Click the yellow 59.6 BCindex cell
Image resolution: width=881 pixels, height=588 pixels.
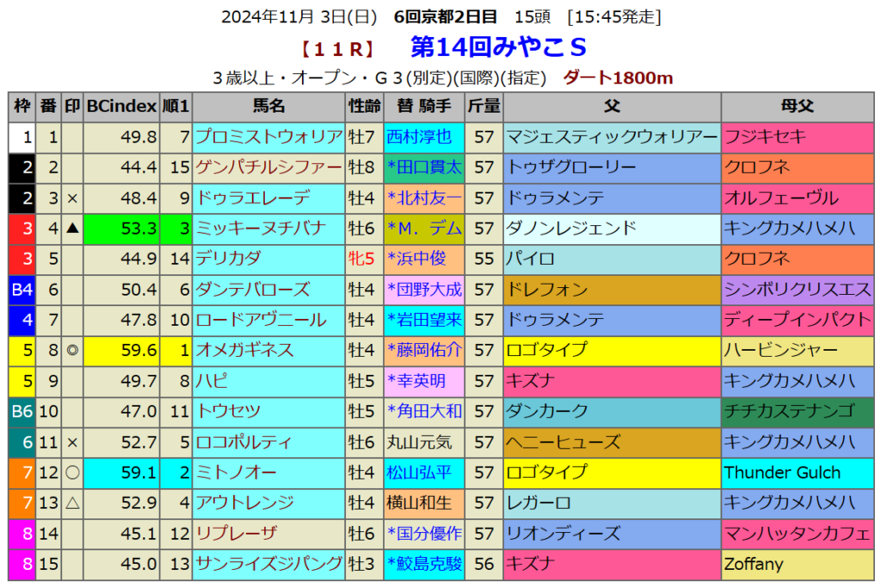pyautogui.click(x=122, y=350)
